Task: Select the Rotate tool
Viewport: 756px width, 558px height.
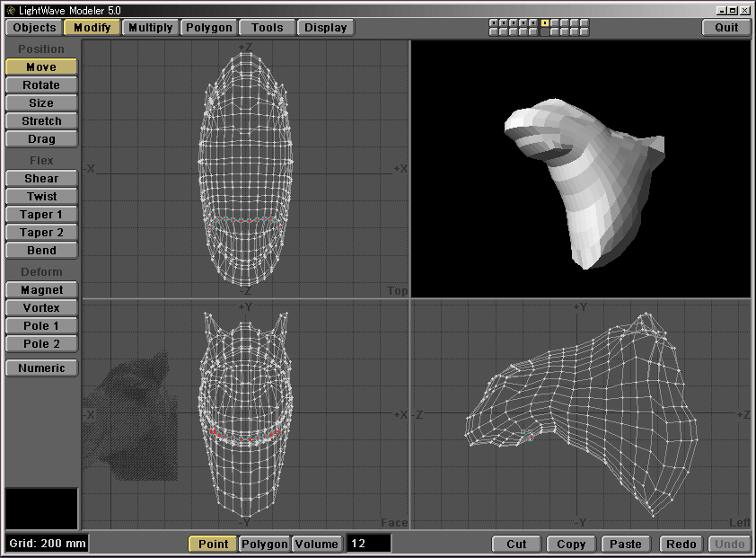Action: [x=41, y=85]
